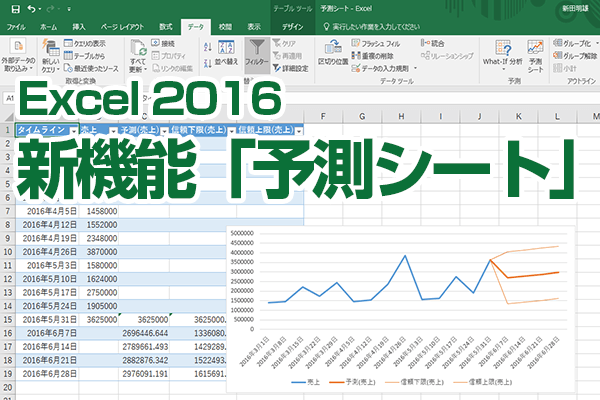Image resolution: width=600 pixels, height=400 pixels.
Task: Select cell with 2016年4月5日
Action: [47, 211]
